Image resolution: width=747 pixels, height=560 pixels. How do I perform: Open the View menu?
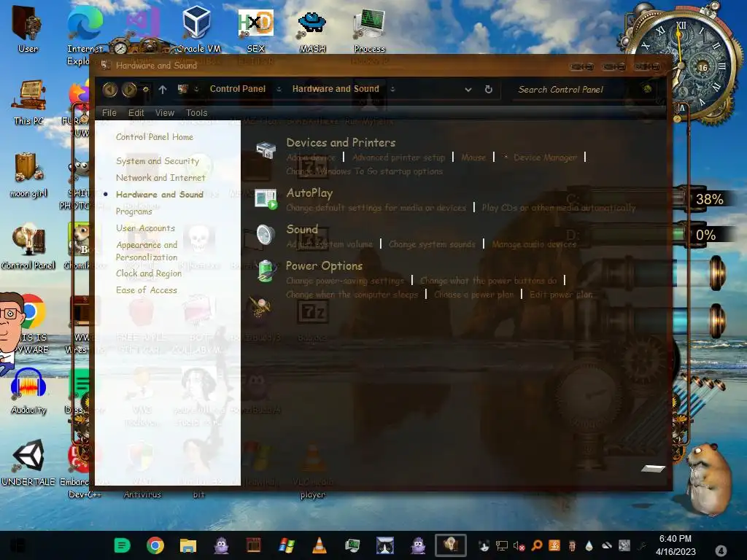point(164,113)
